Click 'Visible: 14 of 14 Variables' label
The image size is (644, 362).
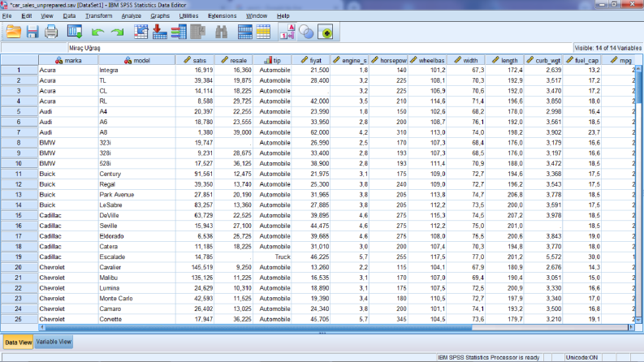[607, 48]
